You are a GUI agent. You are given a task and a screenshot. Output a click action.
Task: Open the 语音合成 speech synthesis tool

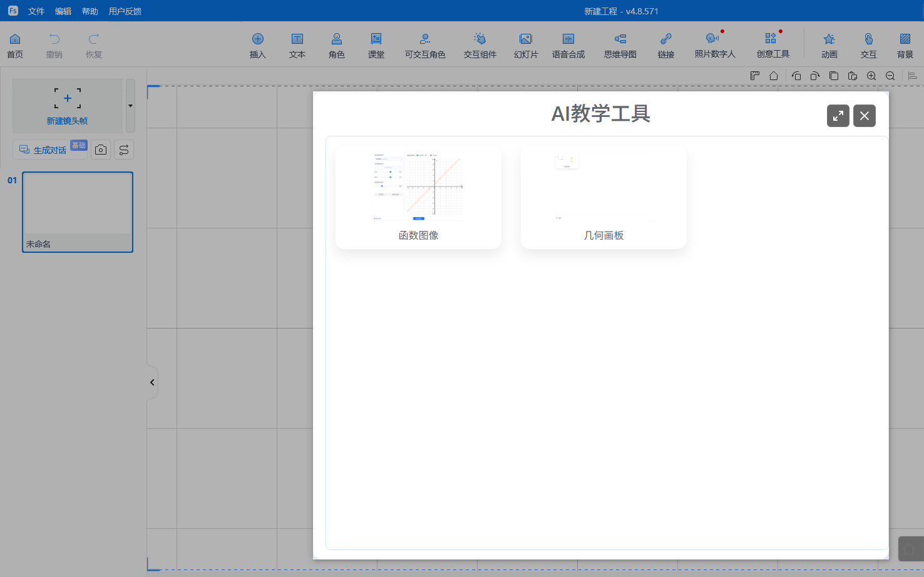[568, 46]
